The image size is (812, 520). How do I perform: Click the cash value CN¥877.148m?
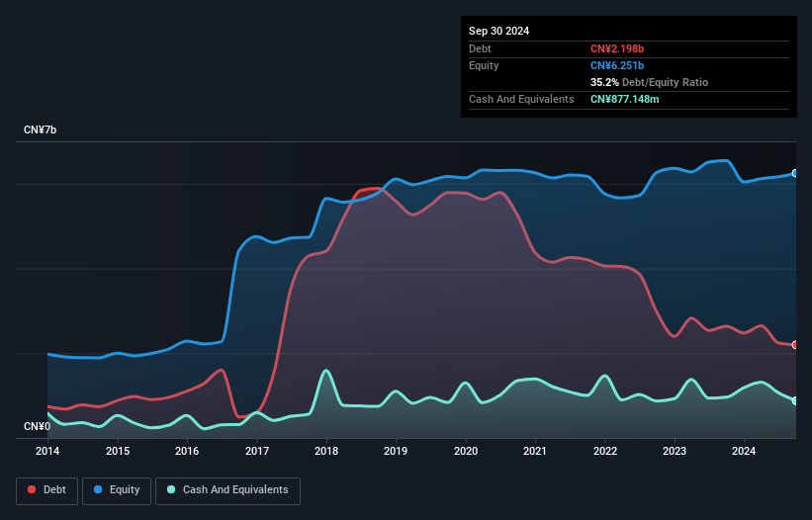pyautogui.click(x=624, y=99)
